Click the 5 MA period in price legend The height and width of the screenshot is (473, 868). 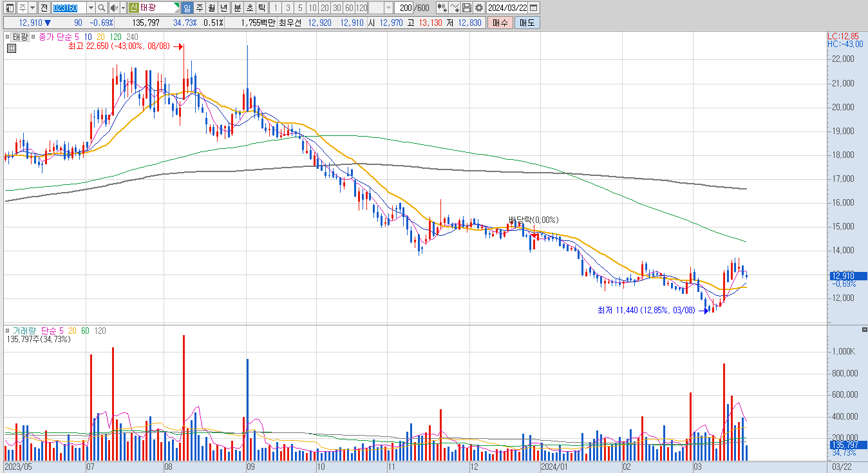pyautogui.click(x=77, y=37)
